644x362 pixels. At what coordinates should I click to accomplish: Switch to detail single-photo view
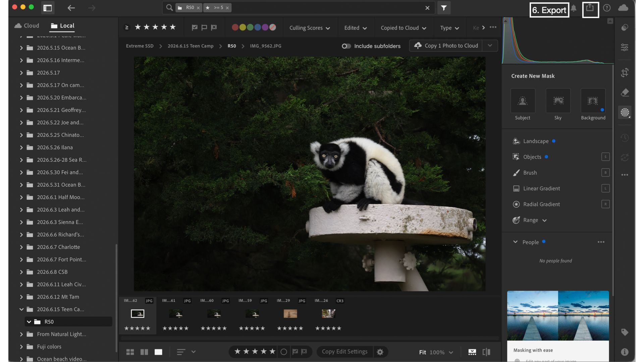point(158,352)
